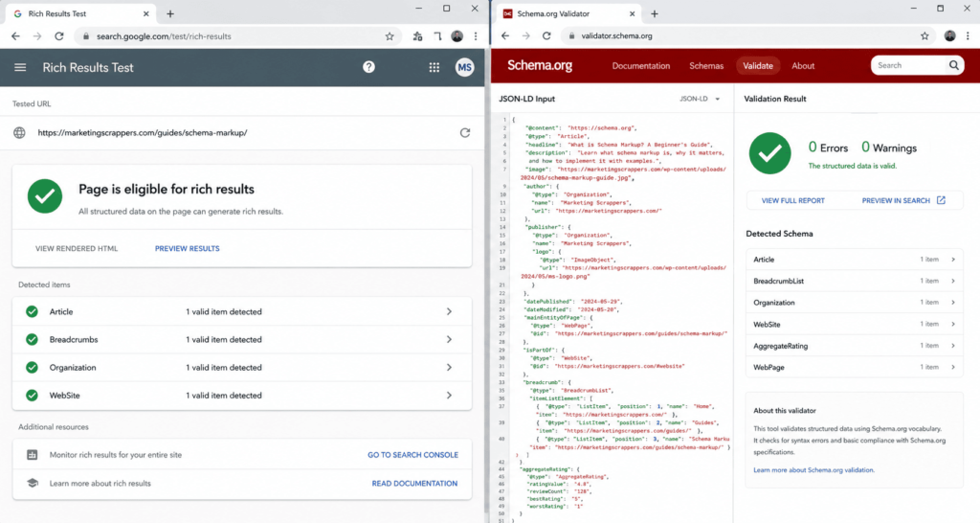Expand WebSite in Schema.org Detected Schema
The image size is (980, 523).
855,324
